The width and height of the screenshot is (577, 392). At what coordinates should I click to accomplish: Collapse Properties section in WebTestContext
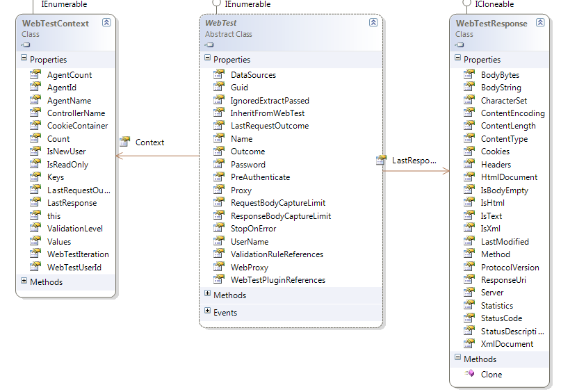24,58
